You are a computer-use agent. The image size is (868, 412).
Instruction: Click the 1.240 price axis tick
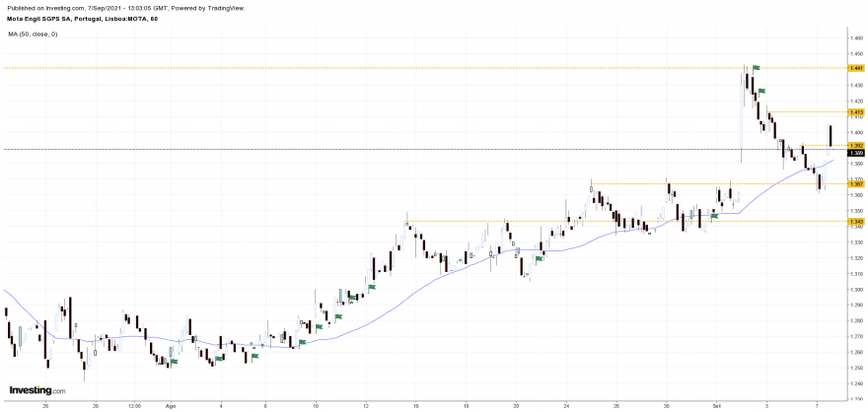coord(857,383)
